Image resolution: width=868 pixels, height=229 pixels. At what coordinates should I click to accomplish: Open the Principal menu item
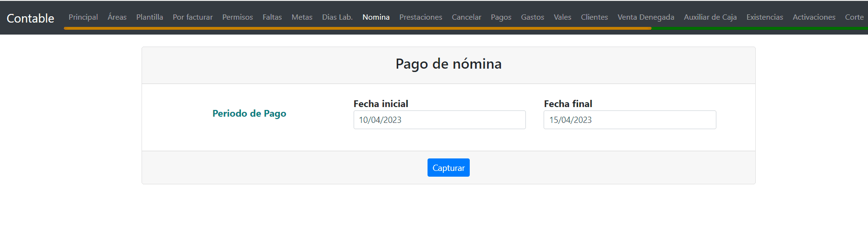(x=83, y=17)
